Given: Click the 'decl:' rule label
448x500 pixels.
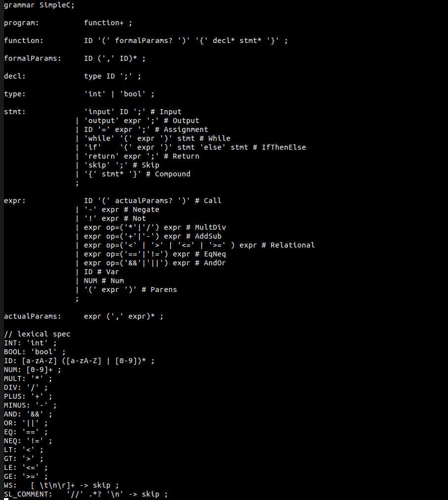Looking at the screenshot, I should tap(15, 76).
